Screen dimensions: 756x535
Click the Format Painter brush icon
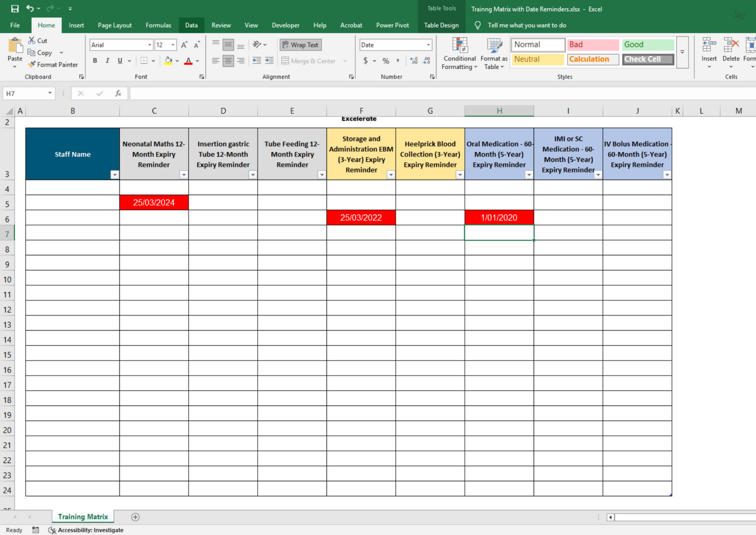(x=32, y=64)
